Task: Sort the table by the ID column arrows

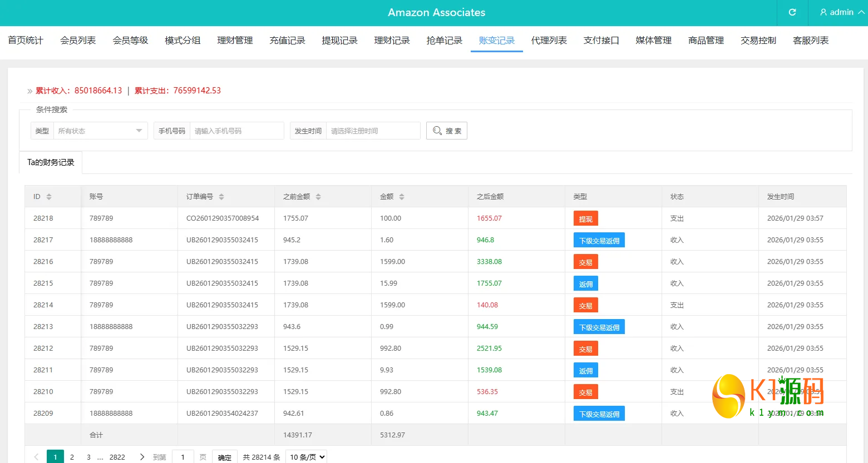Action: tap(48, 196)
